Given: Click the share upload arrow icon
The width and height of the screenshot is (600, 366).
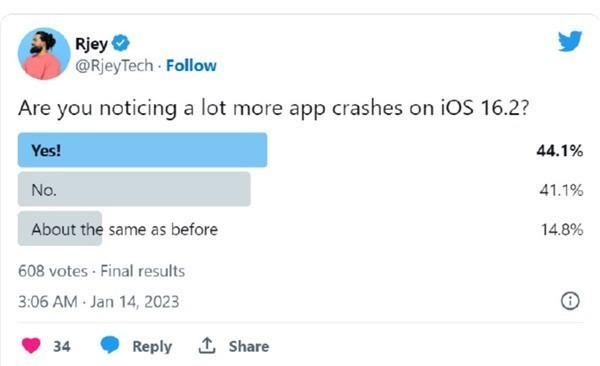Looking at the screenshot, I should click(x=207, y=345).
